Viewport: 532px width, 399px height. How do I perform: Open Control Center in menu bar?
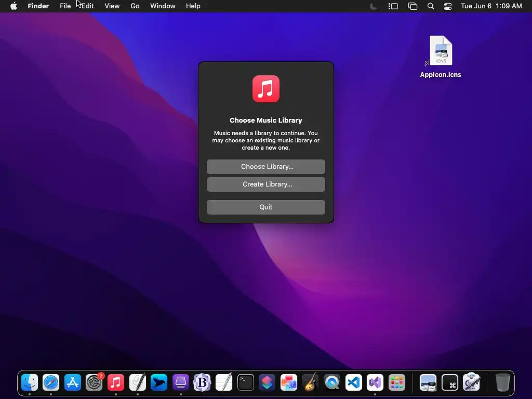tap(448, 6)
